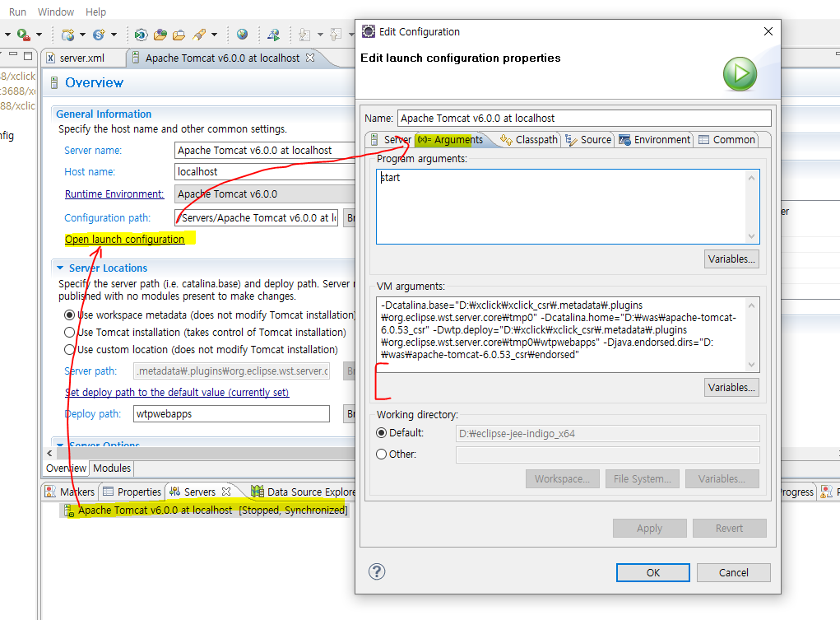Click the Host name field showing localhost

265,171
